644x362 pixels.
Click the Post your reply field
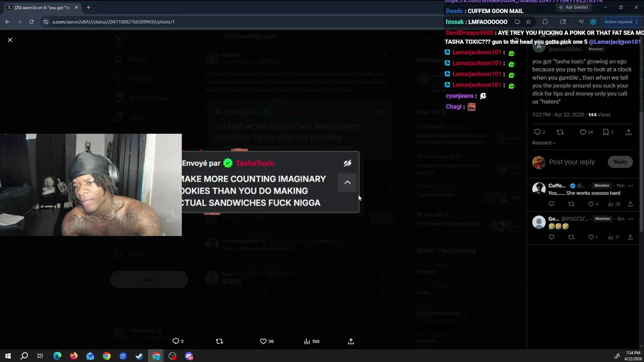pos(572,162)
